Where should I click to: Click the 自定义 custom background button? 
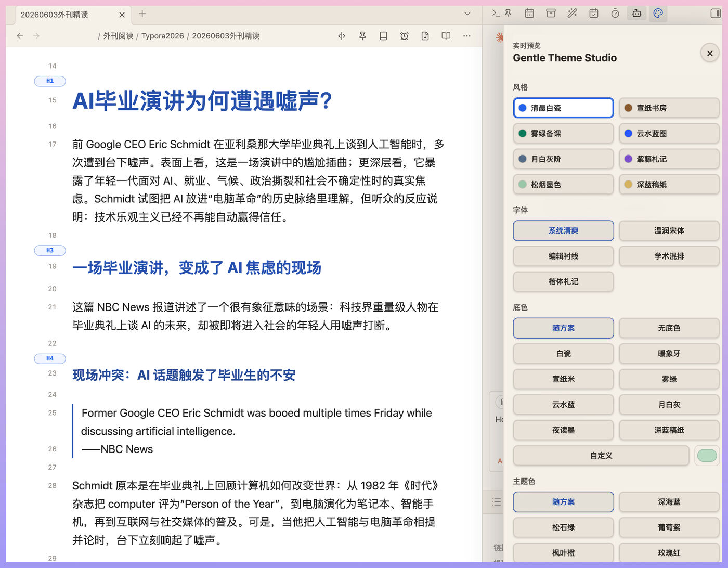601,456
